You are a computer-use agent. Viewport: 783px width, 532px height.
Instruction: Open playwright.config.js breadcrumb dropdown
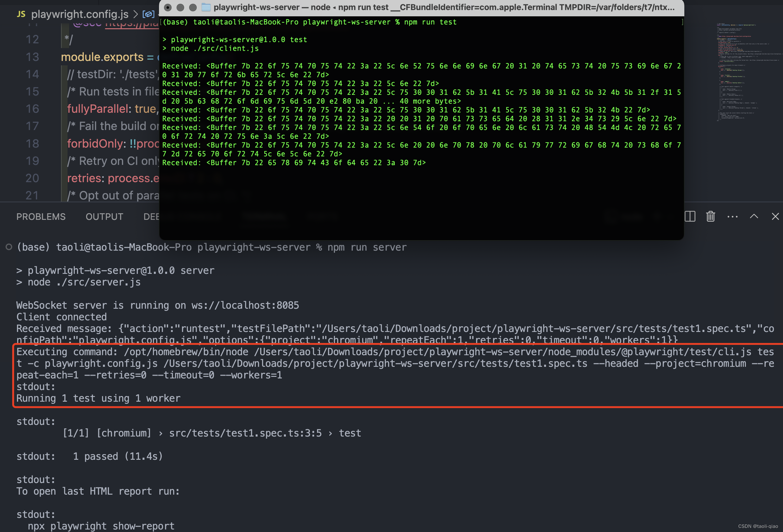pyautogui.click(x=79, y=14)
